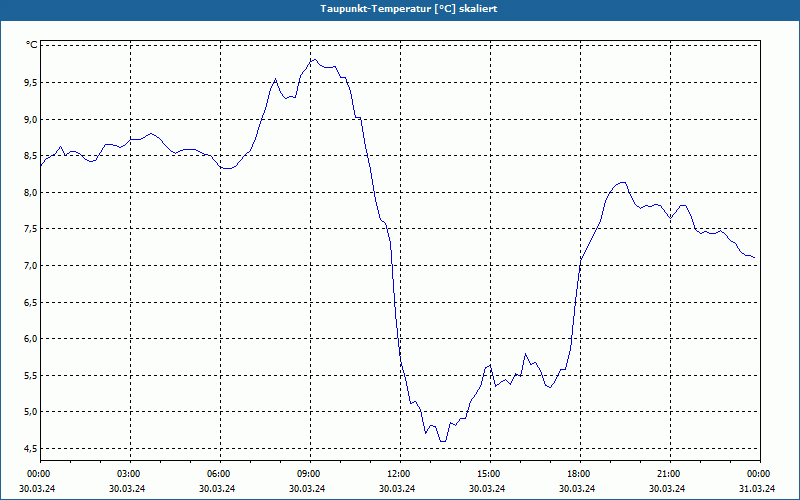The image size is (800, 500).
Task: Click the curve's evening peak near 19:30
Action: pyautogui.click(x=622, y=182)
